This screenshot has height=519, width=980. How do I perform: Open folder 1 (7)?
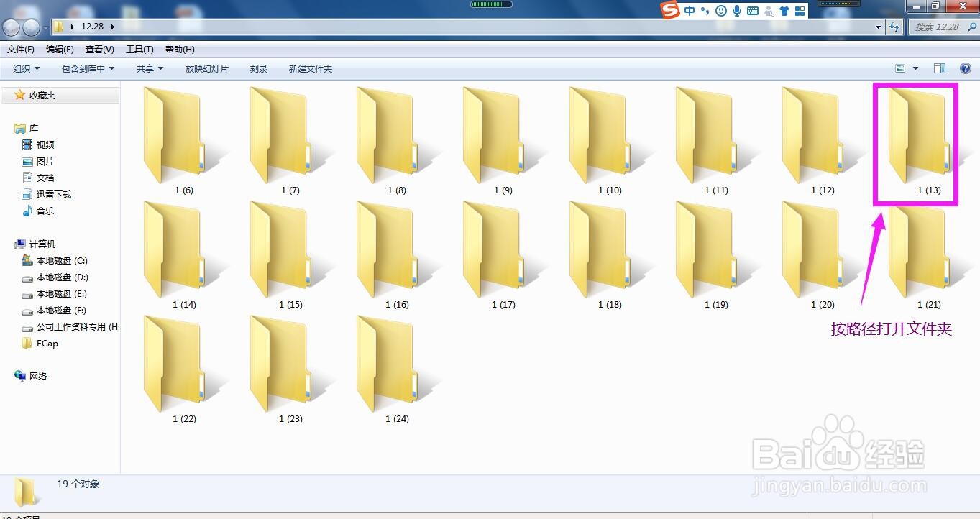290,140
